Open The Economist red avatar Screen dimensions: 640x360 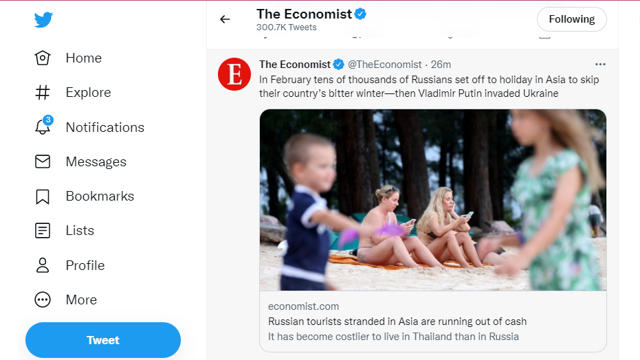pyautogui.click(x=234, y=74)
